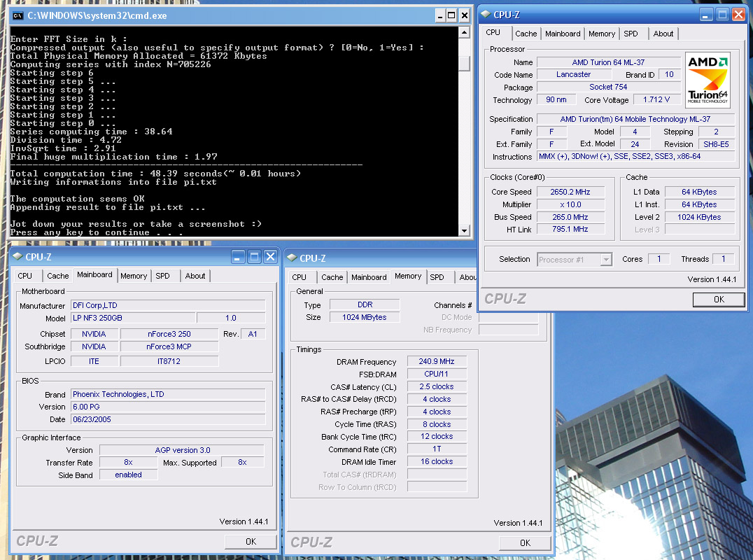Switch to Cache tab in processor CPU-Z window
753x560 pixels.
tap(526, 34)
